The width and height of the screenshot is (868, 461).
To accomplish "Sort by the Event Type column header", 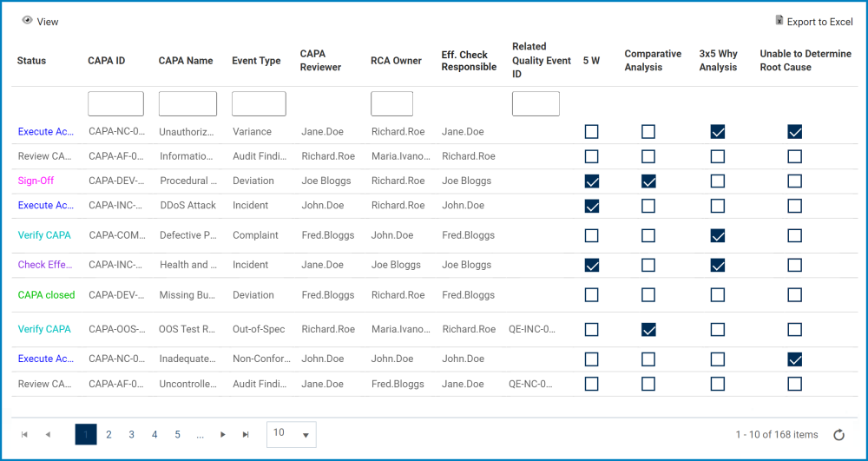I will tap(256, 61).
